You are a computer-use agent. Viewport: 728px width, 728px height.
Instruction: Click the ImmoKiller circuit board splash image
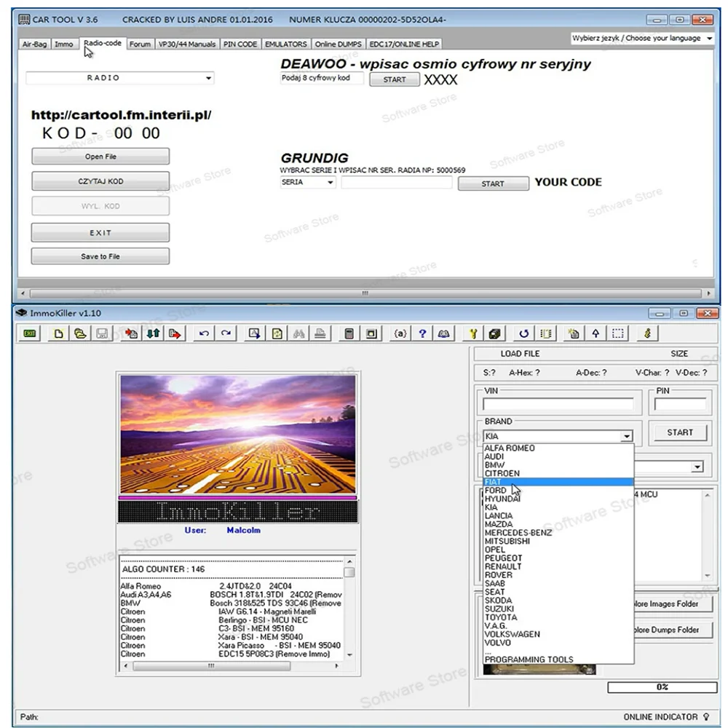tap(238, 434)
